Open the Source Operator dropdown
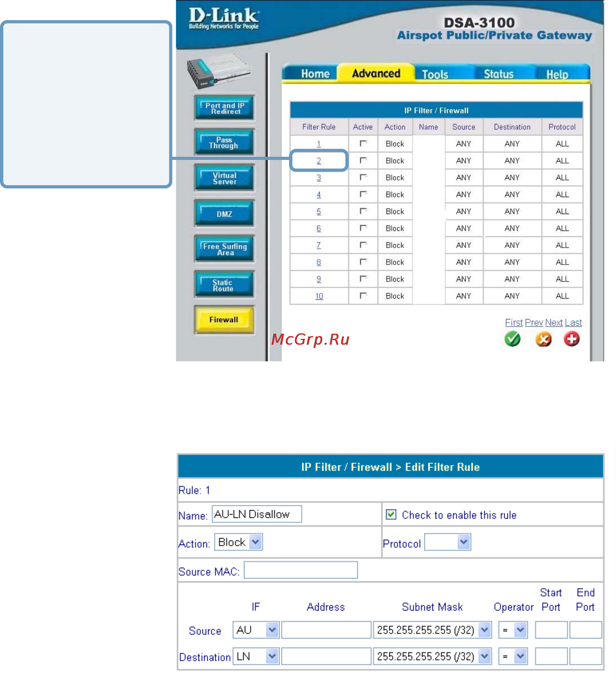The width and height of the screenshot is (616, 678). (x=513, y=630)
